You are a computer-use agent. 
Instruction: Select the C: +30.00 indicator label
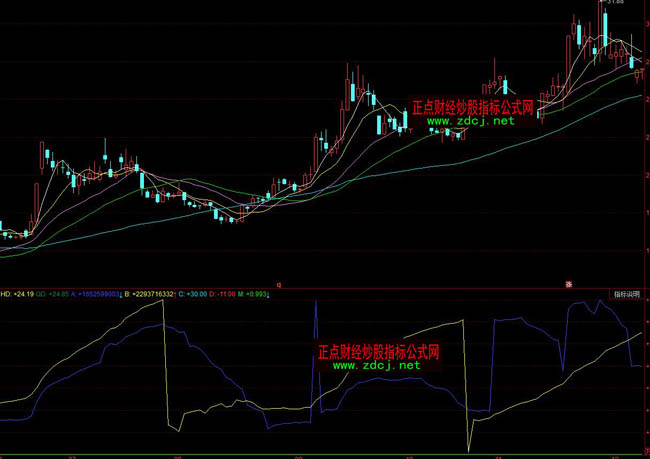click(x=192, y=295)
